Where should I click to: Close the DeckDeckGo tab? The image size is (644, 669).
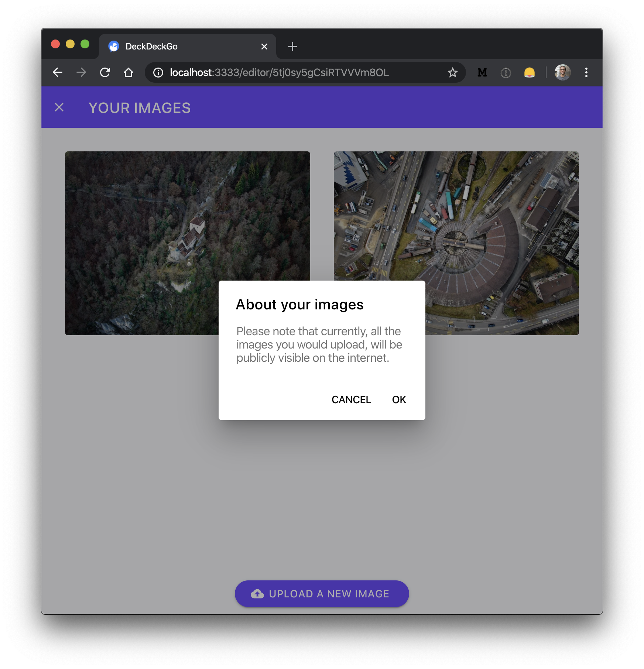pos(264,47)
